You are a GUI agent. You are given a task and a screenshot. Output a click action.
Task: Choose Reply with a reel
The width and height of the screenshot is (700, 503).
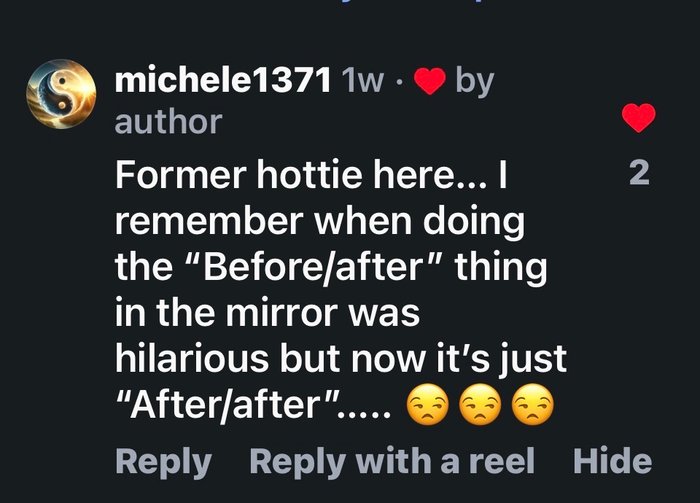(392, 461)
